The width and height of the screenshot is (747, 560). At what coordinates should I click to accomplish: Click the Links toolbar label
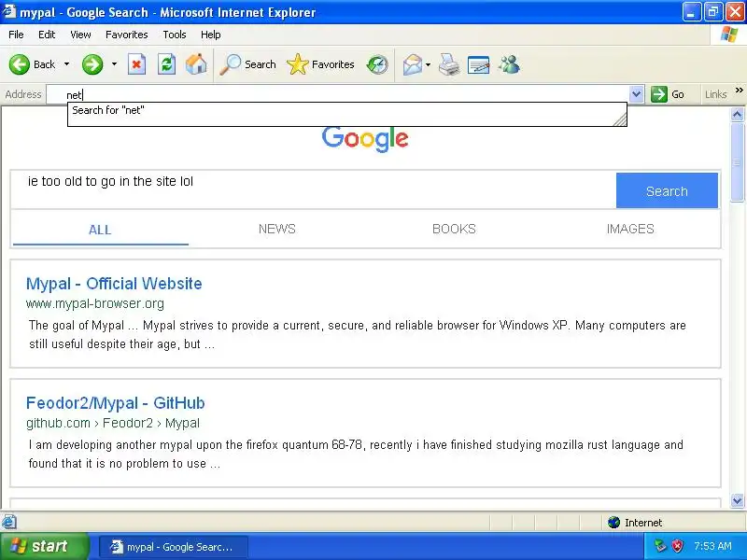tap(716, 94)
